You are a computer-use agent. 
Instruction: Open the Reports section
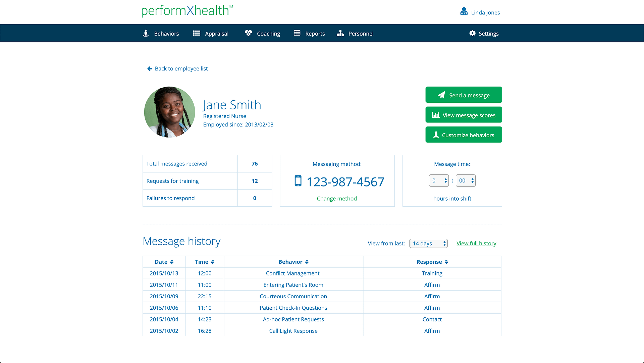tap(309, 34)
